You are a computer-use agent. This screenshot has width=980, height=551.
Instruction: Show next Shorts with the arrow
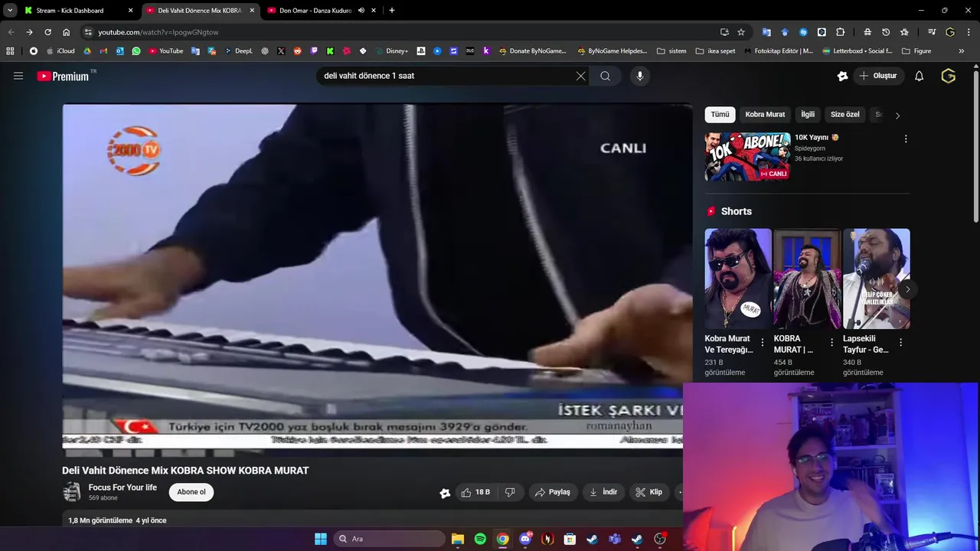[907, 289]
